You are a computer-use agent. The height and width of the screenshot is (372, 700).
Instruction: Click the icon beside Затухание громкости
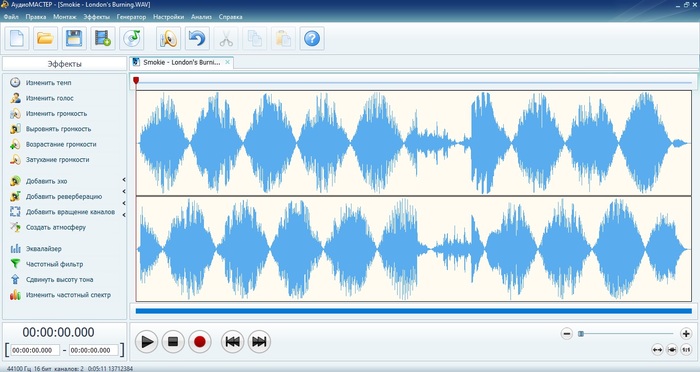pos(15,159)
